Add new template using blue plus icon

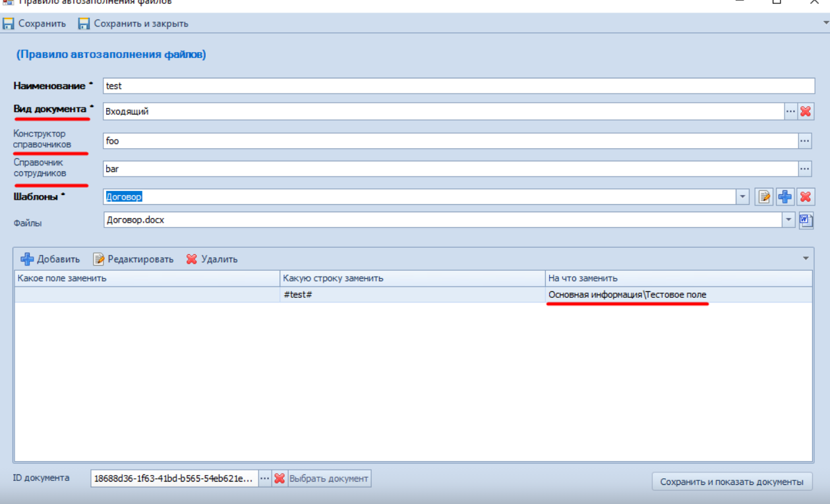pos(785,196)
